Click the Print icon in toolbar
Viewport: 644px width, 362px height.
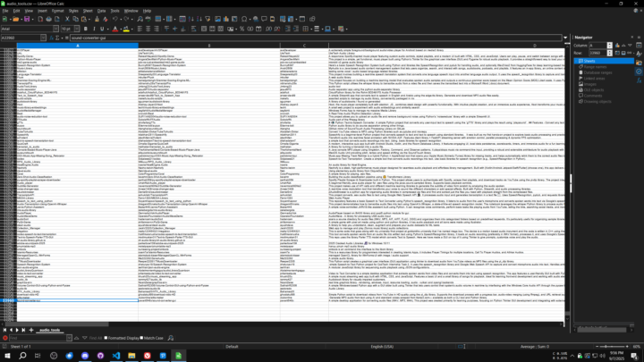pos(48,19)
